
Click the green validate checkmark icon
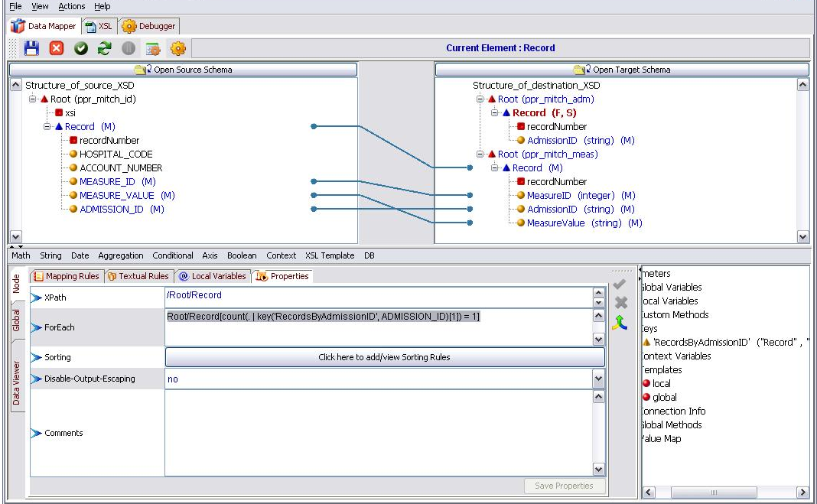point(80,48)
